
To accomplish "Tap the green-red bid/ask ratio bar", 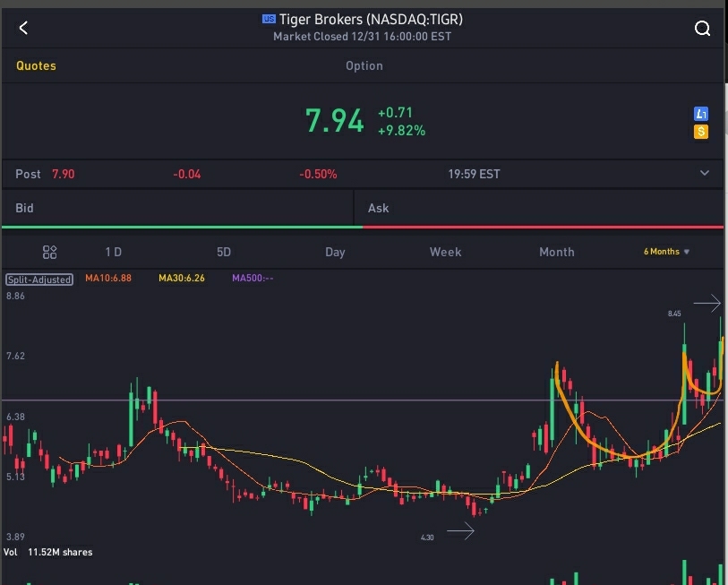I will 363,228.
